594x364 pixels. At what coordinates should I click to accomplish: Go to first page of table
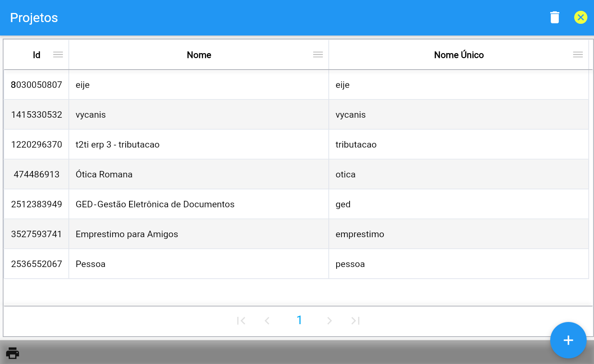coord(241,321)
